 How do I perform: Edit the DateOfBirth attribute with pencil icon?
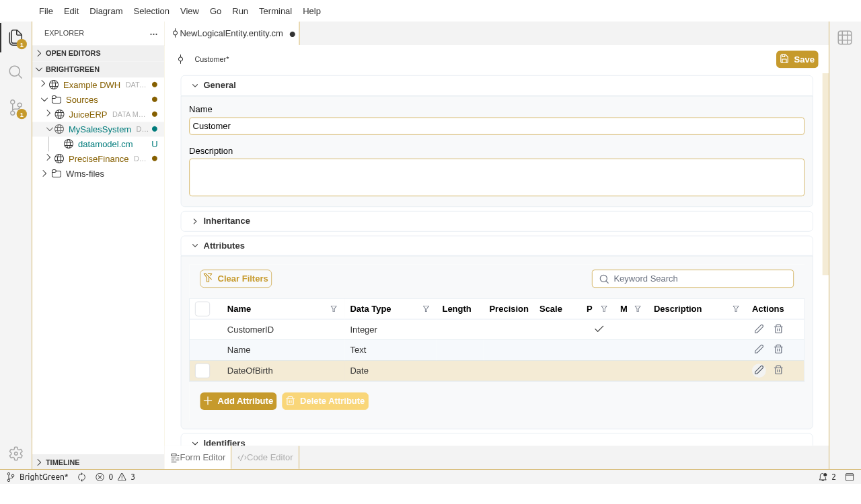point(759,370)
